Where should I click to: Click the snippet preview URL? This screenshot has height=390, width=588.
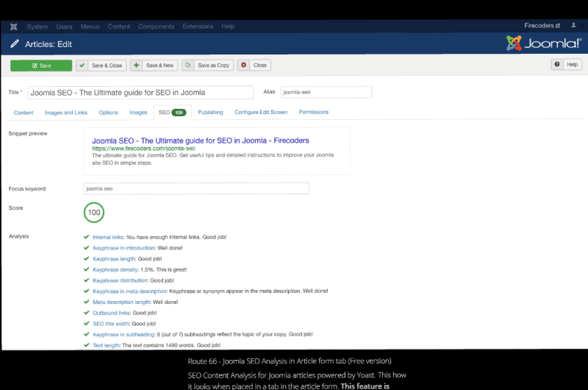[x=143, y=148]
